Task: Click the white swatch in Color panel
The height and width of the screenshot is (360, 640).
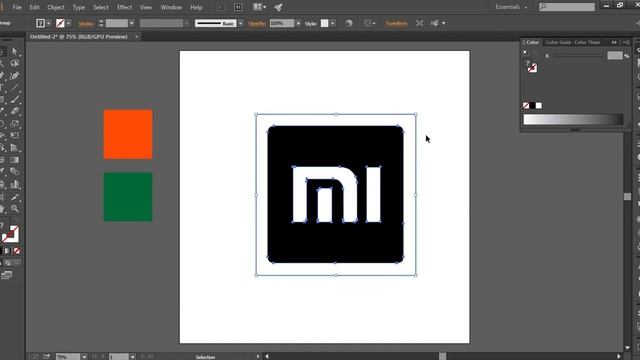Action: (539, 106)
